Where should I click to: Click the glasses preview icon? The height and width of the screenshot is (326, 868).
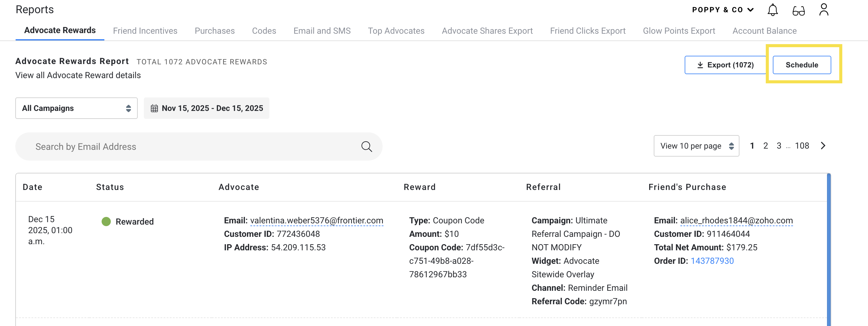798,11
